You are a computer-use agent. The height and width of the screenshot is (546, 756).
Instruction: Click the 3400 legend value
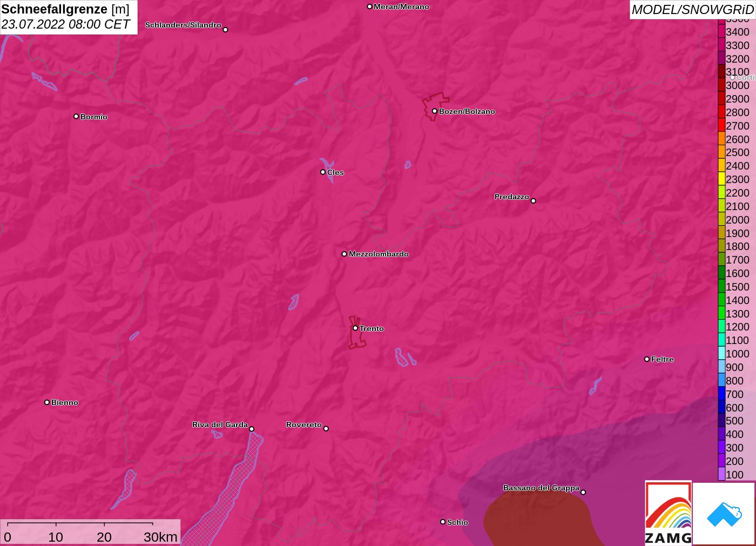point(738,32)
